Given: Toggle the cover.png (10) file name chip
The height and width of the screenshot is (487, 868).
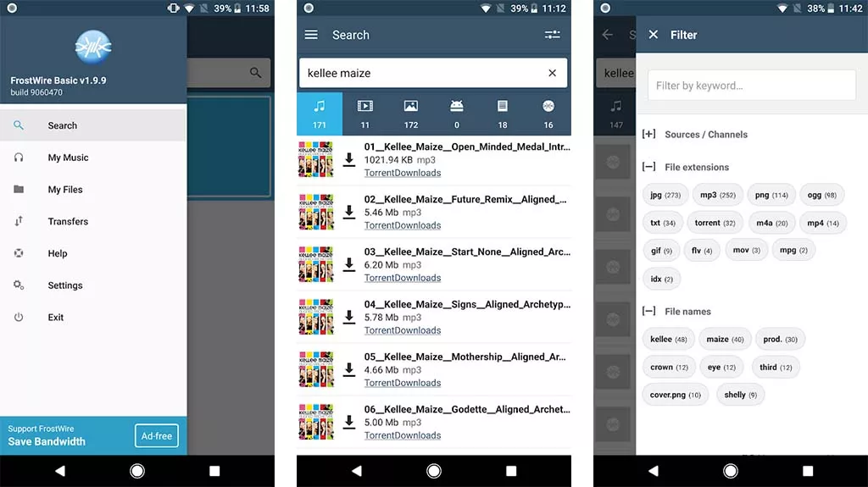Looking at the screenshot, I should pos(675,395).
